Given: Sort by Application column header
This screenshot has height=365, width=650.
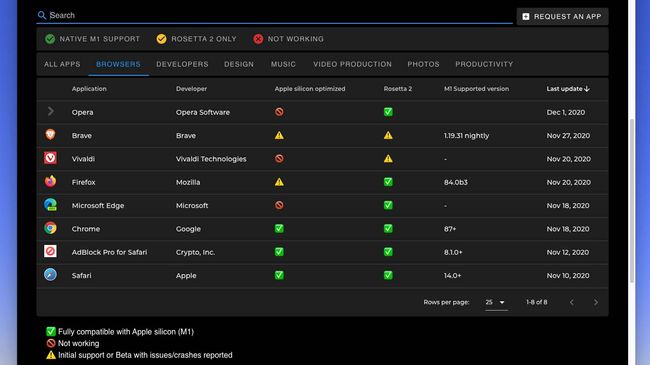Looking at the screenshot, I should (x=89, y=89).
